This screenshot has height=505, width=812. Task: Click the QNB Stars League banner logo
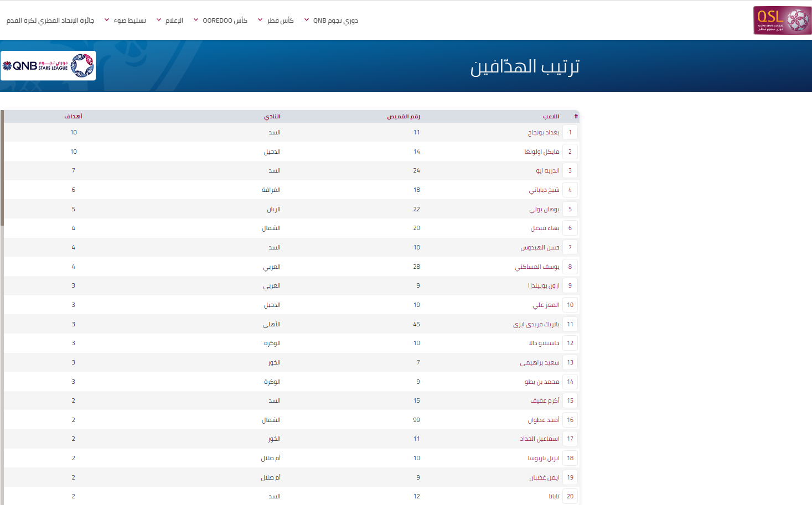[x=48, y=66]
